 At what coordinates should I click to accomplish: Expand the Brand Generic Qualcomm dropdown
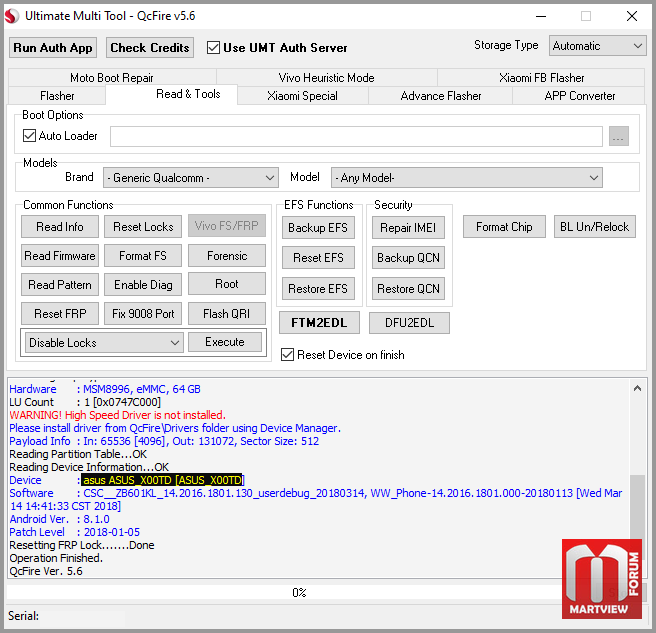click(x=189, y=178)
